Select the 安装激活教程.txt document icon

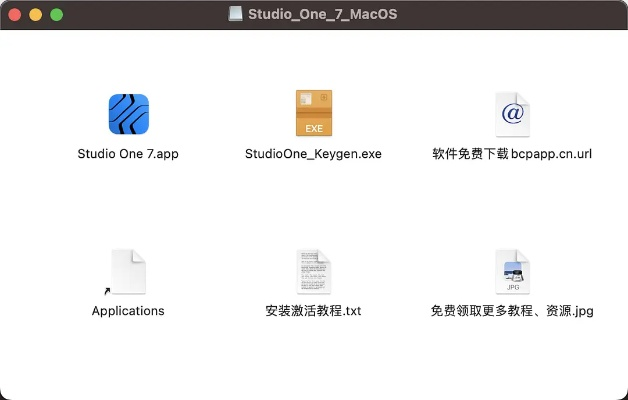point(314,272)
